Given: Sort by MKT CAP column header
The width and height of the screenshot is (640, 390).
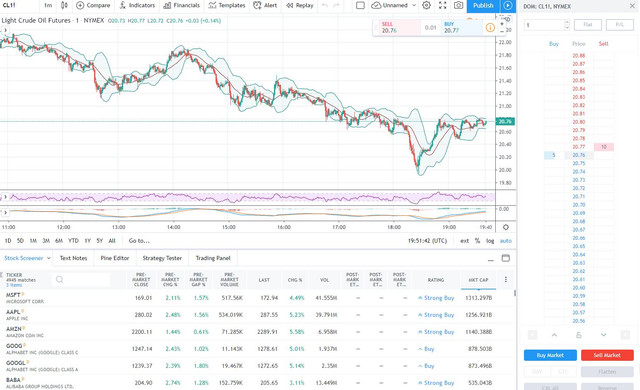Looking at the screenshot, I should coord(478,280).
